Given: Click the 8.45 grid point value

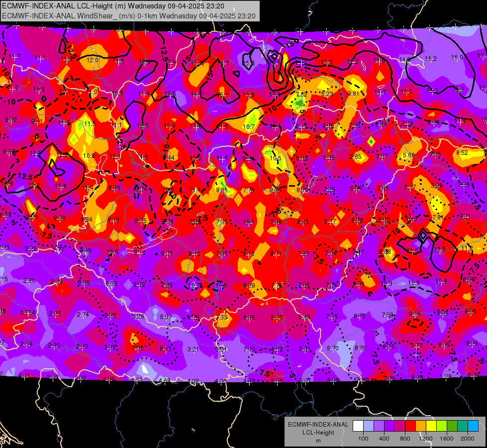Looking at the screenshot, I should coord(303,222).
